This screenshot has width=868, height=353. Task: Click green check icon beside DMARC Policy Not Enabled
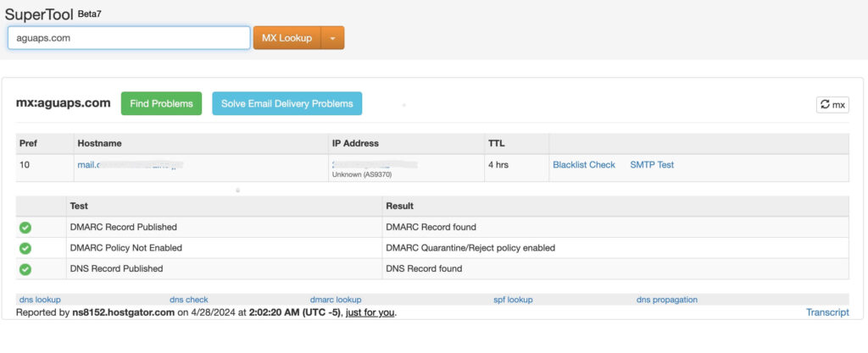(x=25, y=248)
